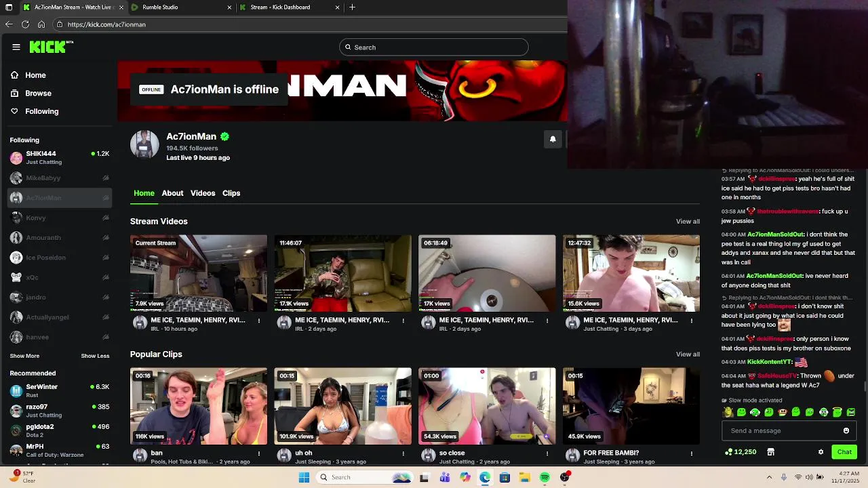Open the Copilot taskbar icon

click(465, 477)
